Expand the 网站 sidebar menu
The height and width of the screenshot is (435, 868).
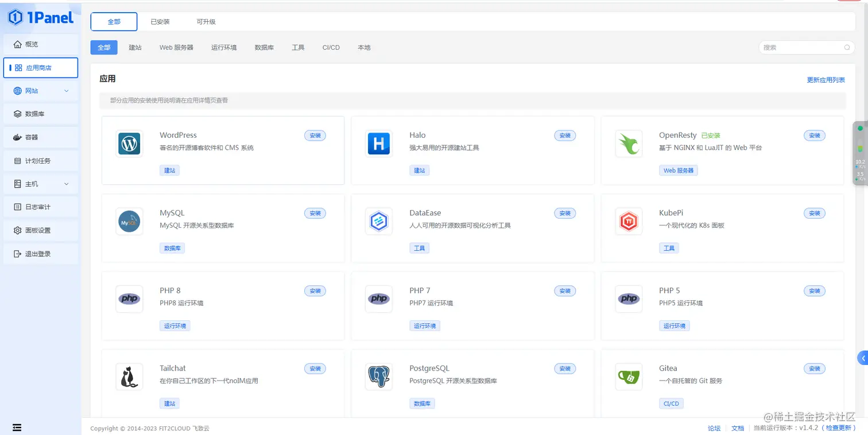(41, 91)
